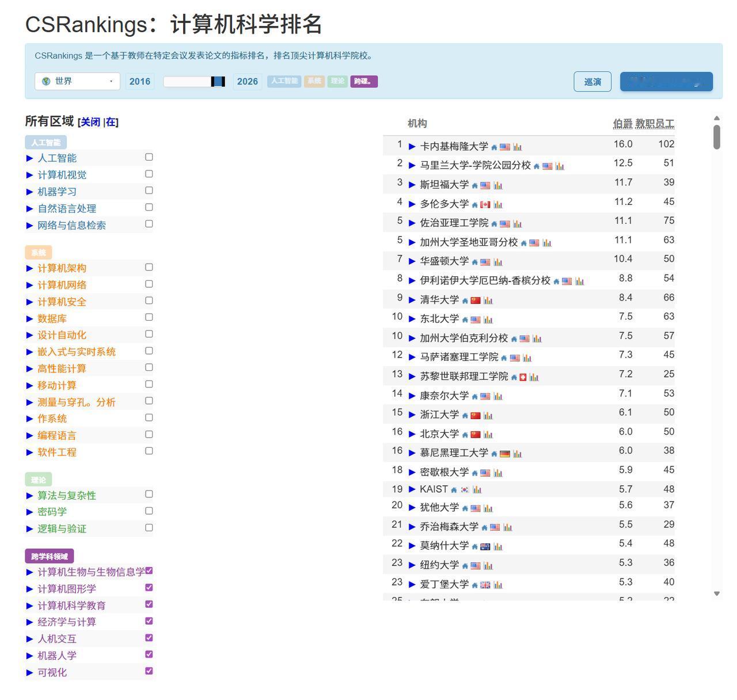Expand 卡内基梅隆大学 faculty list arrow
This screenshot has height=700, width=737.
[412, 147]
